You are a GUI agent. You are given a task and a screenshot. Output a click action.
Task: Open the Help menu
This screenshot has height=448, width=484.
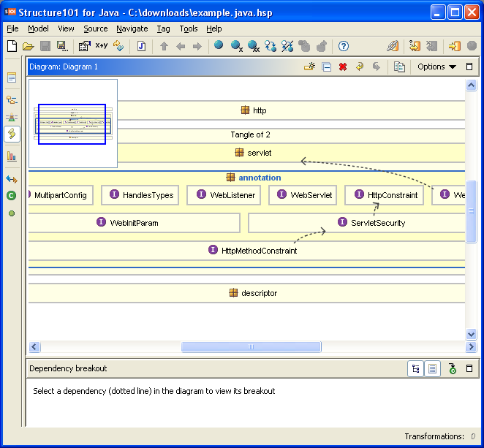pyautogui.click(x=214, y=29)
